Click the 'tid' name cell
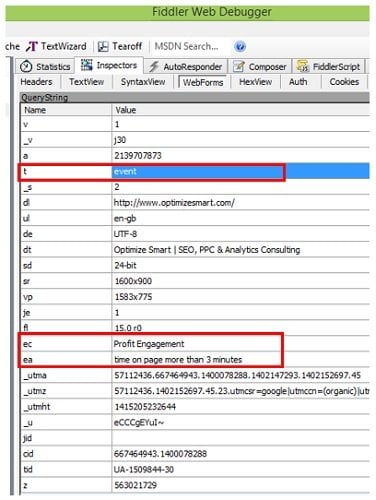 pos(66,469)
